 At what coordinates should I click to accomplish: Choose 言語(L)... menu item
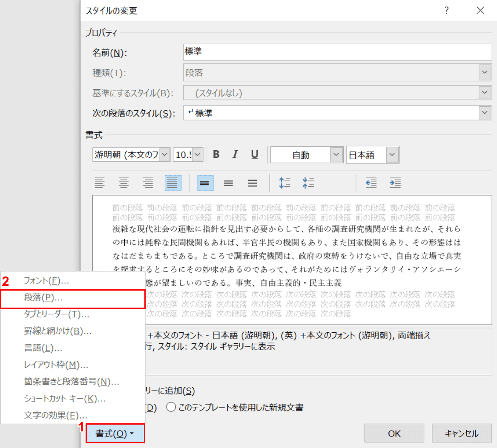click(73, 348)
